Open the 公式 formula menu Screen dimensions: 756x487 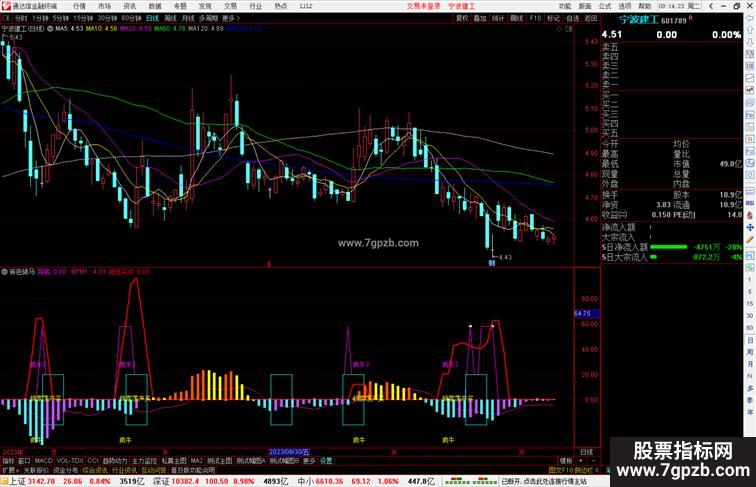click(x=605, y=6)
